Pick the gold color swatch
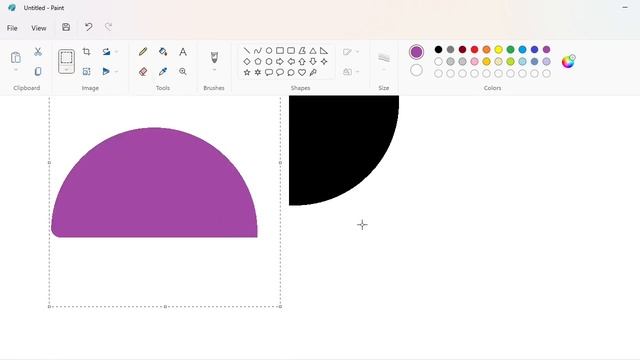The height and width of the screenshot is (360, 640). (487, 62)
